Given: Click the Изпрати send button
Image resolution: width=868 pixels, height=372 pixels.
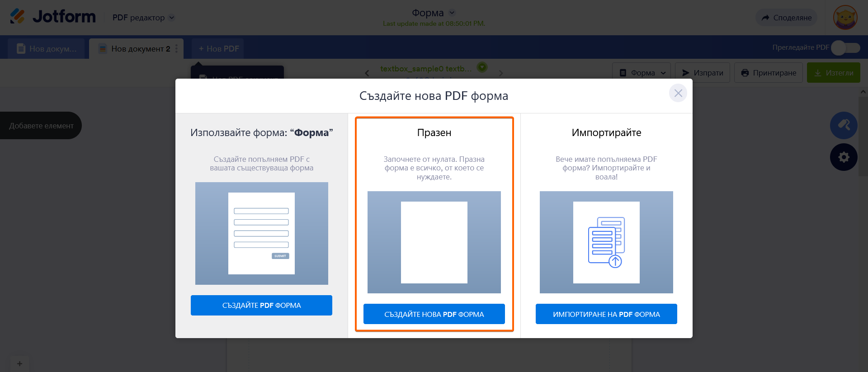Looking at the screenshot, I should pos(703,73).
